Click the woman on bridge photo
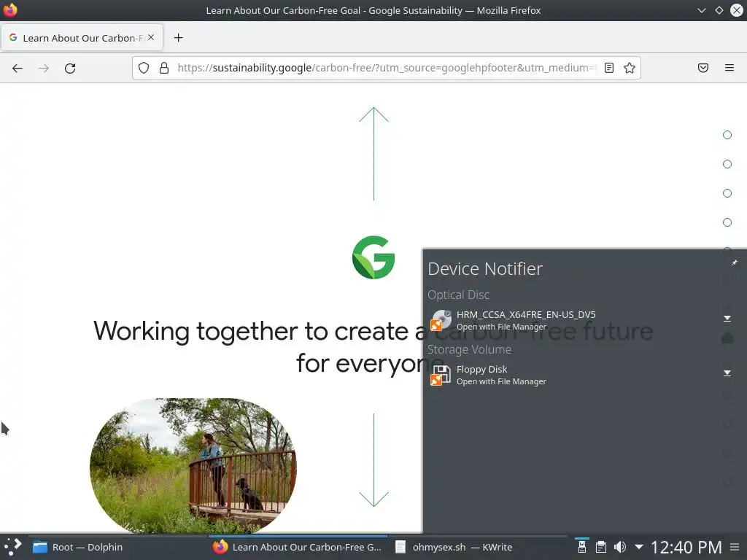The image size is (747, 560). [x=193, y=465]
